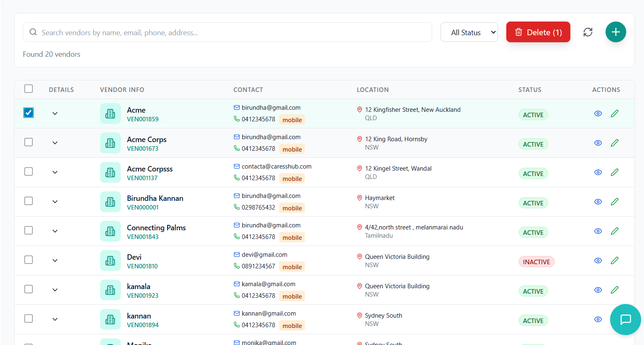
Task: Add a new vendor using the green plus icon
Action: (x=616, y=32)
